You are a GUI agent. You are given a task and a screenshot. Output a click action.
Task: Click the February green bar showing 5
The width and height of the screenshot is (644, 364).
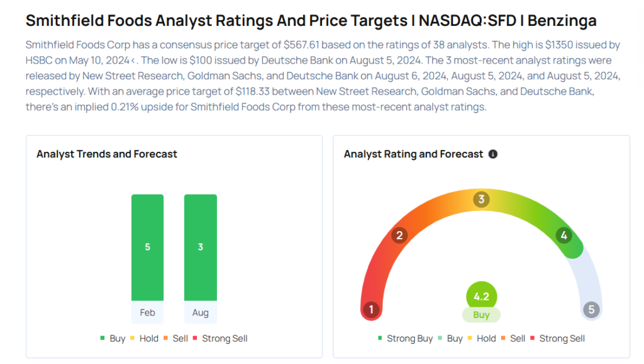point(147,247)
